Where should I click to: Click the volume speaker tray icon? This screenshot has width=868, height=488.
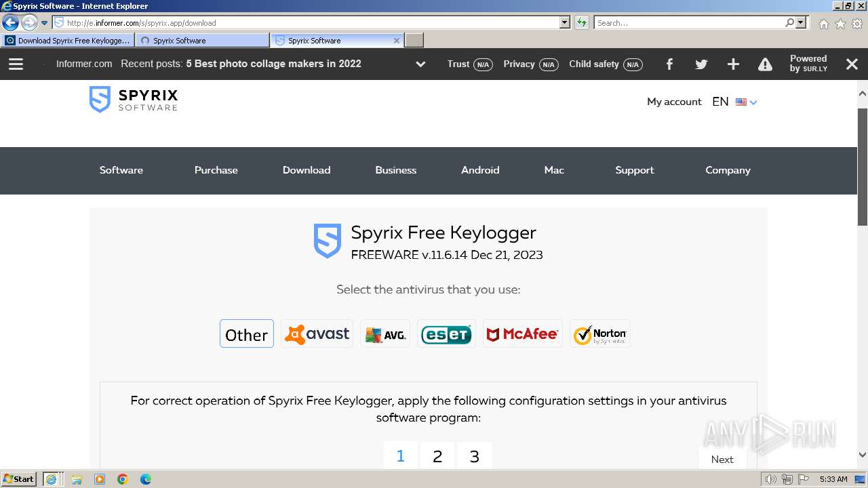(x=770, y=479)
